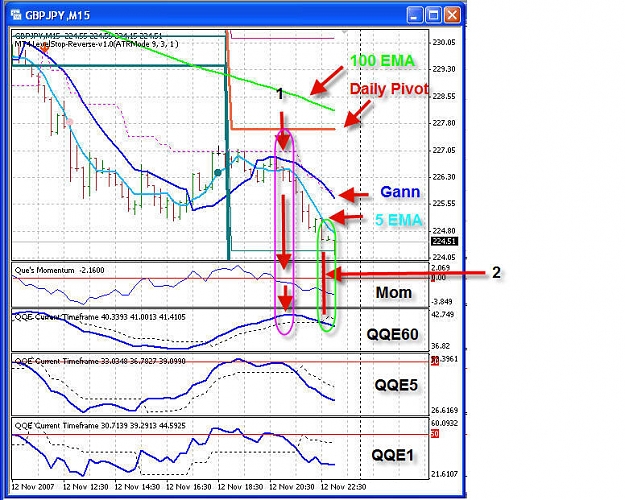
Task: Click the 227.80 price axis value
Action: pyautogui.click(x=444, y=123)
